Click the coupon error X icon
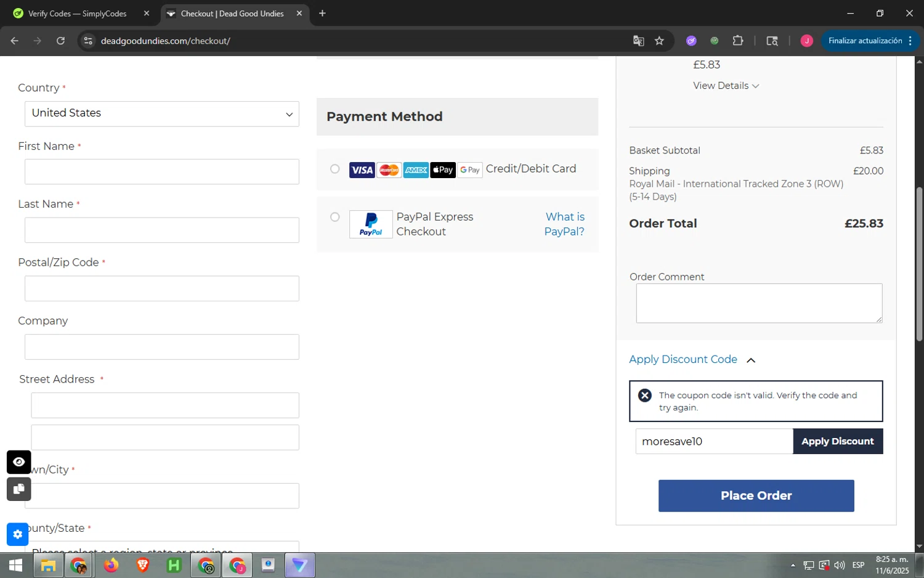Screen dimensions: 924x578 645,396
